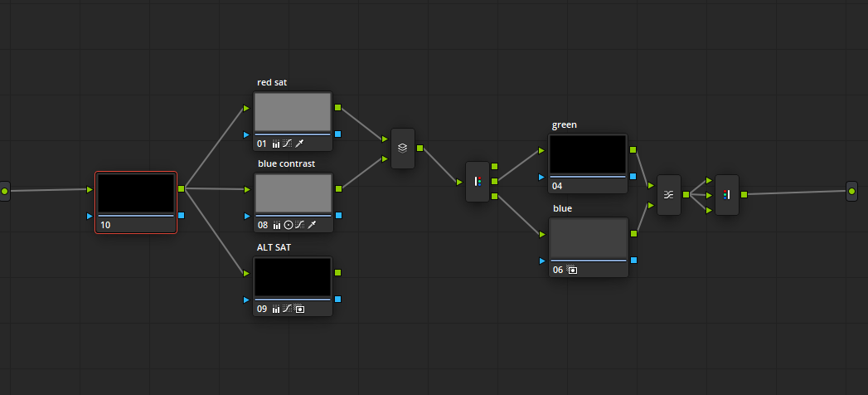Click the curves badge on node 09

(287, 310)
